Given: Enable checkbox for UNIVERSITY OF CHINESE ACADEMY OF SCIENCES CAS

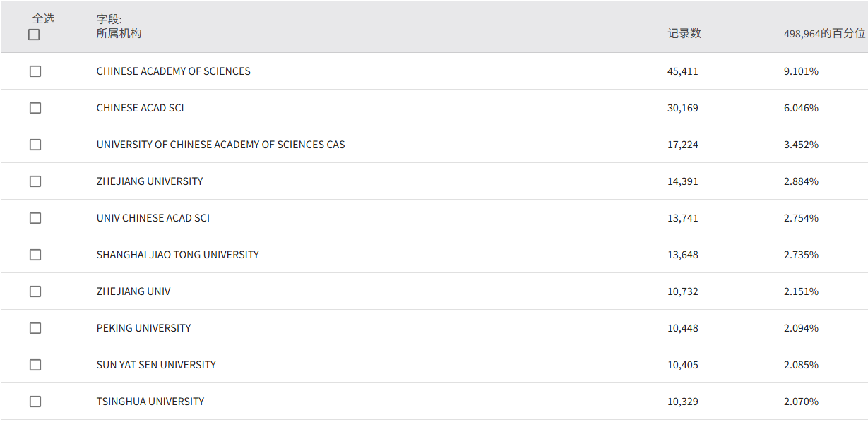Looking at the screenshot, I should pos(35,145).
